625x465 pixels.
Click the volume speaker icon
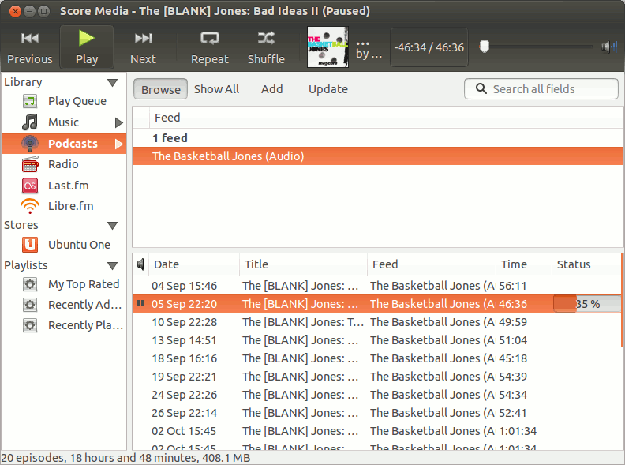608,47
